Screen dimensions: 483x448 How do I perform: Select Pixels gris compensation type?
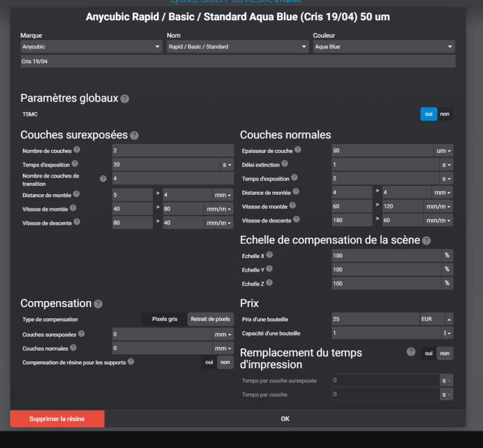click(x=165, y=319)
